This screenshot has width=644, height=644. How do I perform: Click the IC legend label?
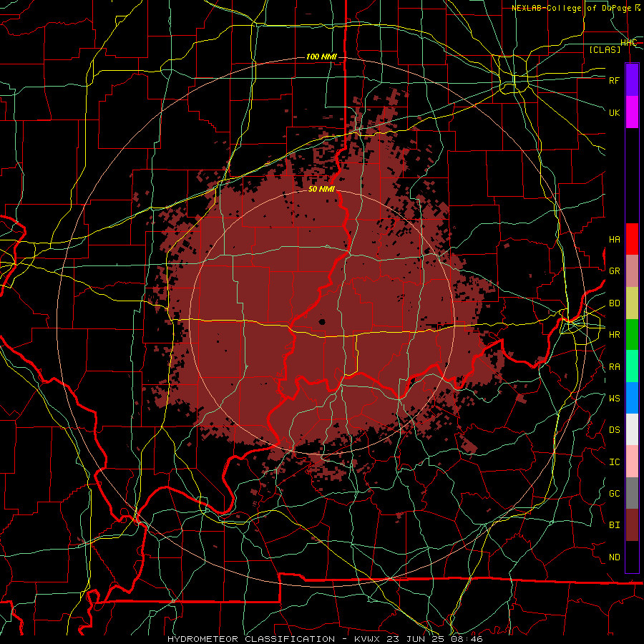click(614, 462)
